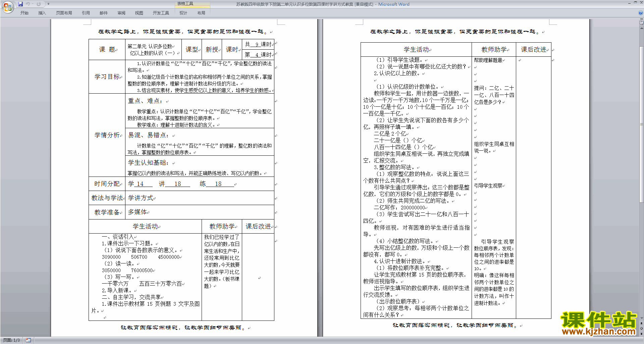
Task: Click the 学习目标 row label
Action: 107,77
